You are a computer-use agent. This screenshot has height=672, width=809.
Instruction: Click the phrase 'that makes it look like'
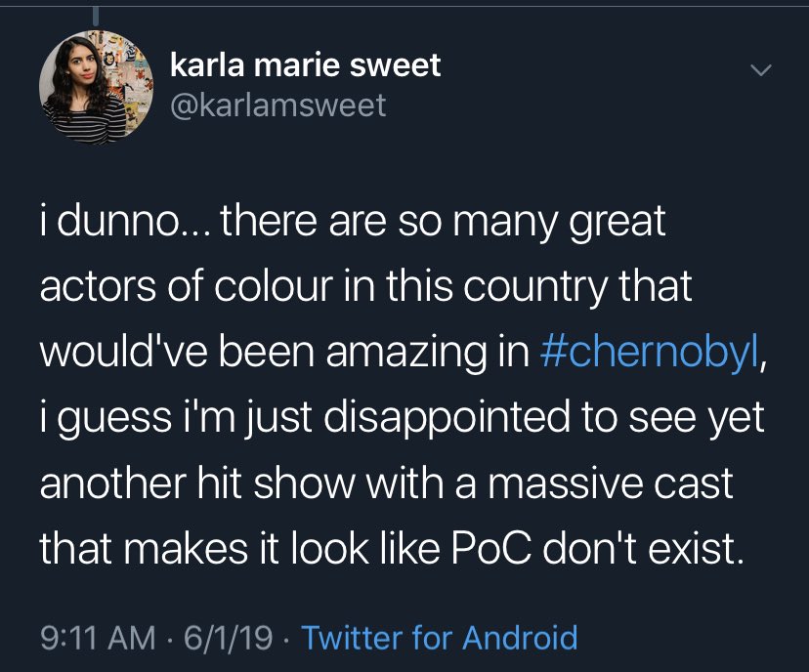240,548
